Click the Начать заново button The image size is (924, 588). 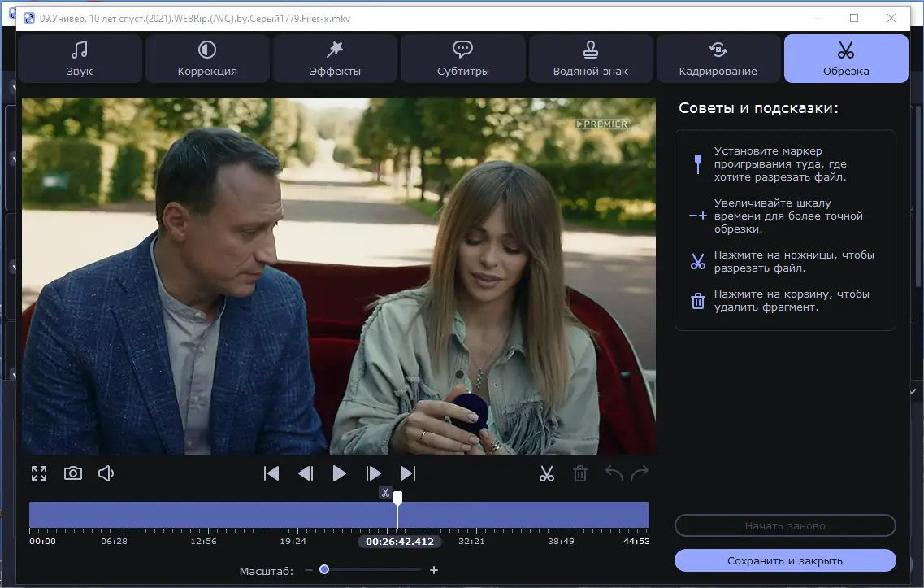click(785, 525)
